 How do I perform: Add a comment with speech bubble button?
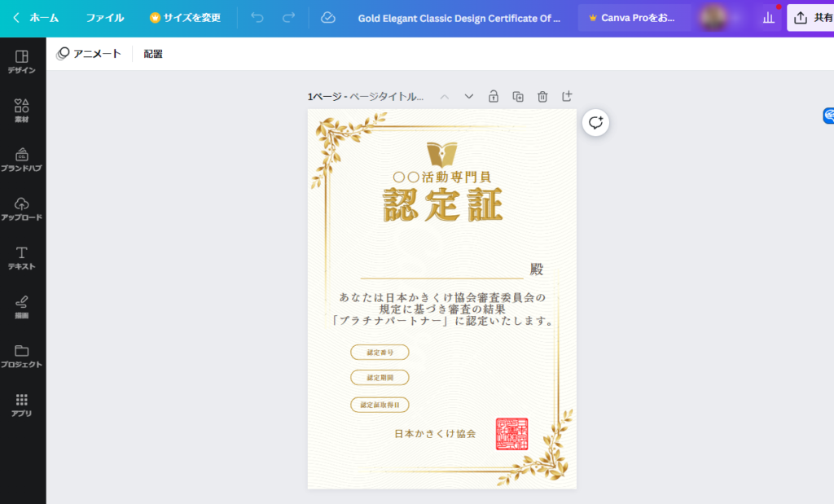coord(595,123)
